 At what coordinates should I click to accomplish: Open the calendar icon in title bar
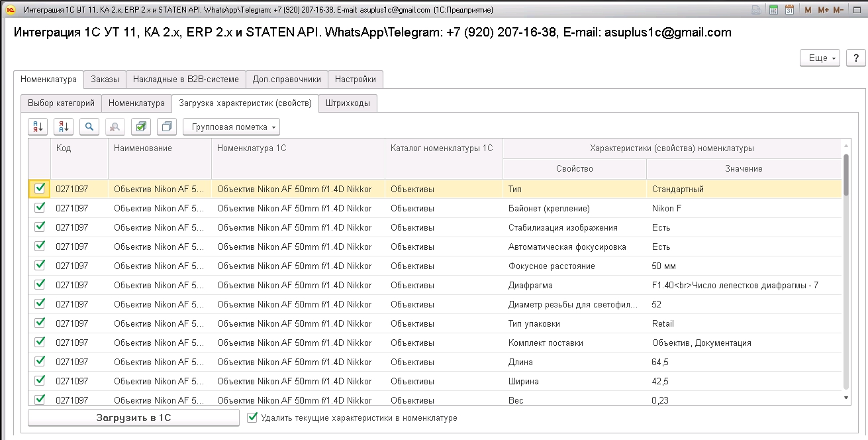click(789, 11)
